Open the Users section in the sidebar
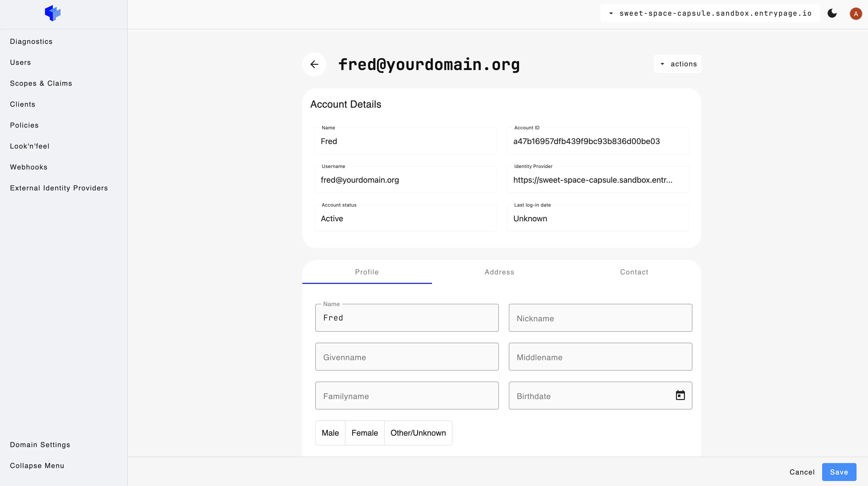 tap(20, 62)
